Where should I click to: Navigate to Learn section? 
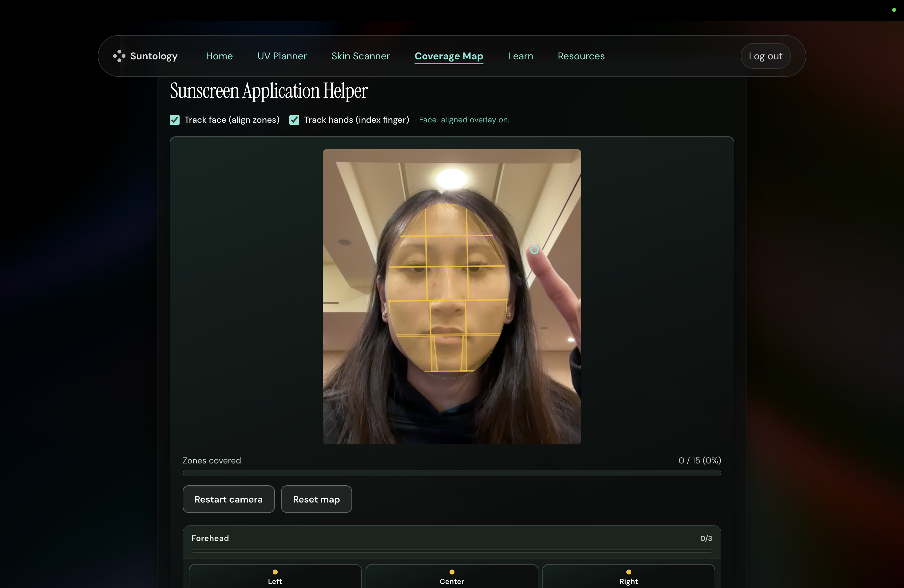point(520,56)
